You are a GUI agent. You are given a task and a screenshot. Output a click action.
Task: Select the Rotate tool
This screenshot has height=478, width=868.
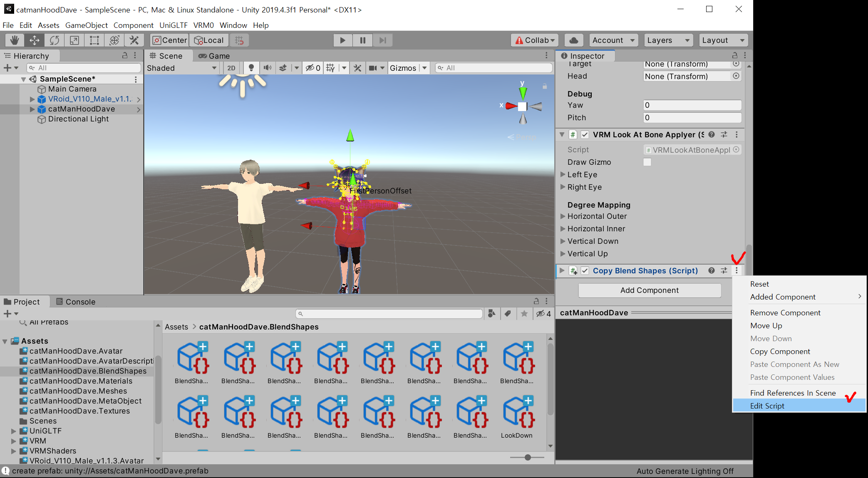point(54,40)
